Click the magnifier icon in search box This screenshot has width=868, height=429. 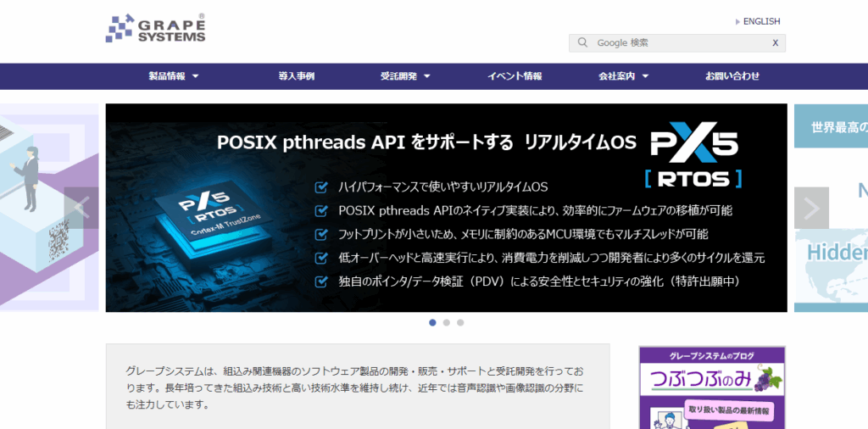point(582,42)
